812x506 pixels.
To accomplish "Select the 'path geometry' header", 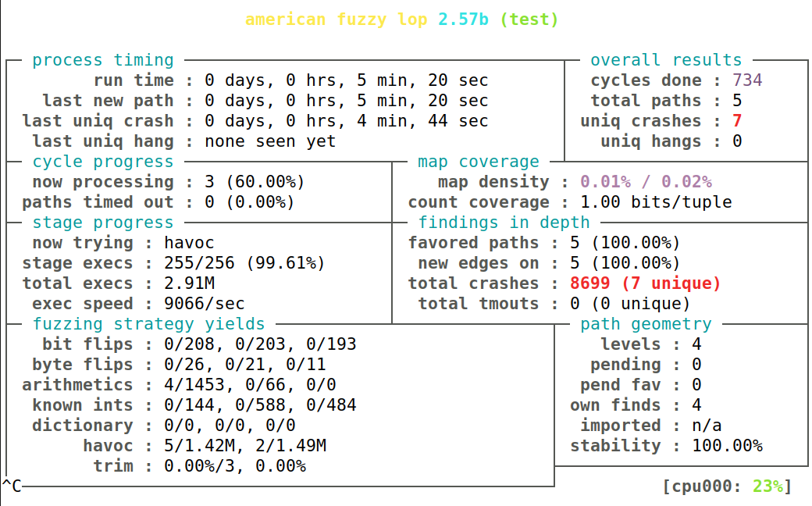I will (646, 324).
